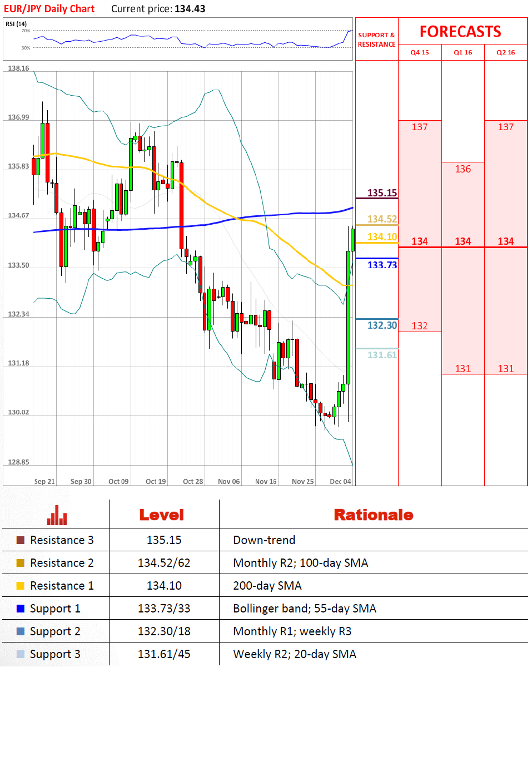
Task: Click the Support 2 steel-blue color swatch
Action: tap(21, 631)
